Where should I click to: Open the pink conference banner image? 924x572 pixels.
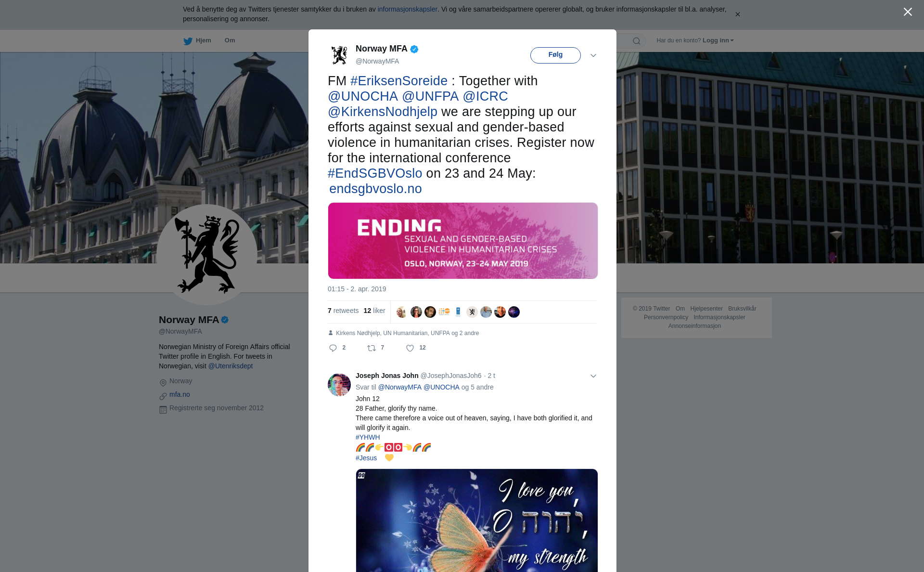pos(463,241)
